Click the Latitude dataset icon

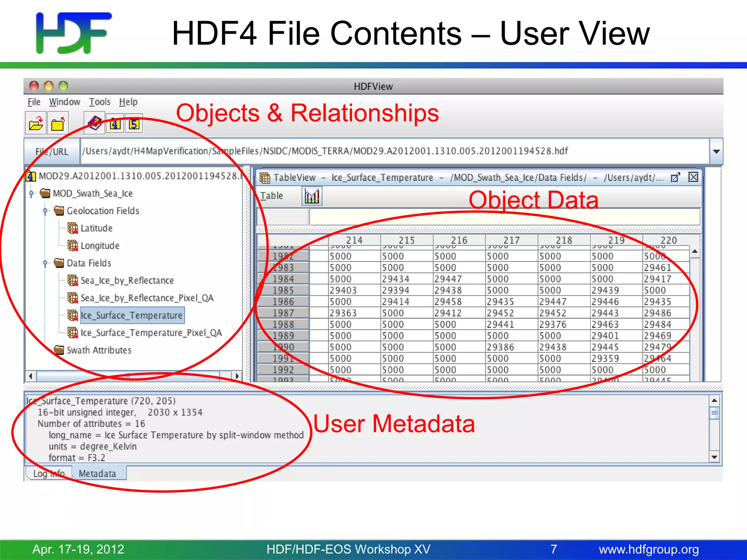(73, 228)
